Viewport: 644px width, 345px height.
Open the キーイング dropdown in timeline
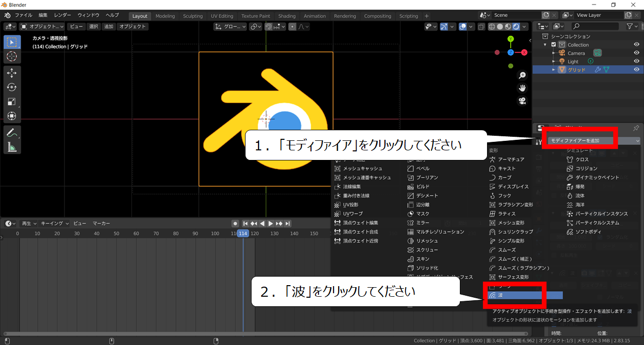tap(55, 223)
